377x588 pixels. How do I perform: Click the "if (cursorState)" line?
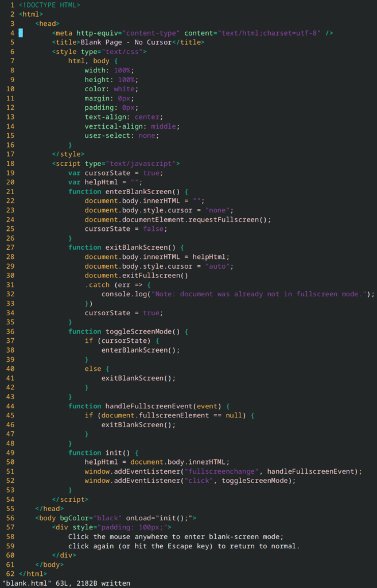coord(122,341)
